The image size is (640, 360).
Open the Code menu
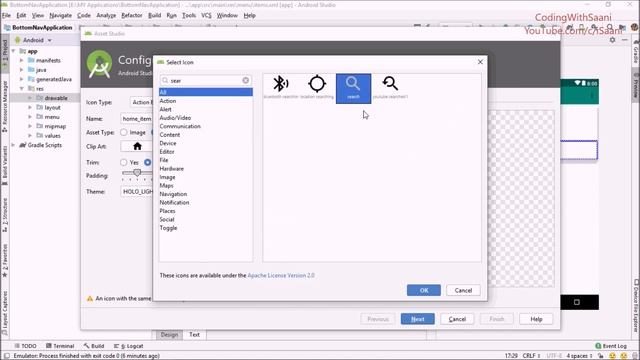tap(84, 16)
